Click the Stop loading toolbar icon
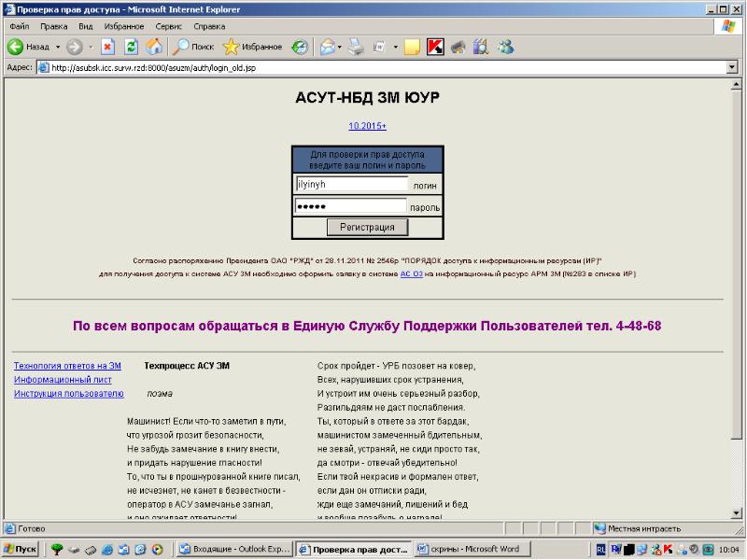 (107, 46)
